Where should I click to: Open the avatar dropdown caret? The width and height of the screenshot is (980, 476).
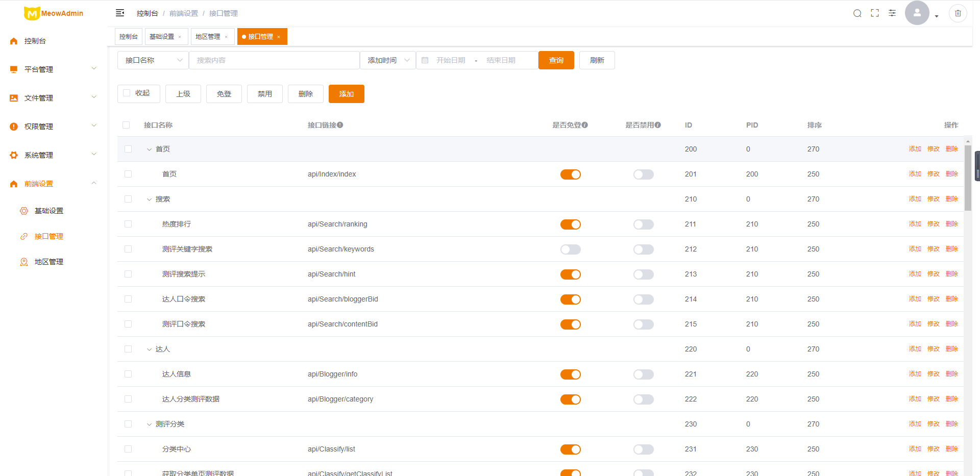coord(937,16)
